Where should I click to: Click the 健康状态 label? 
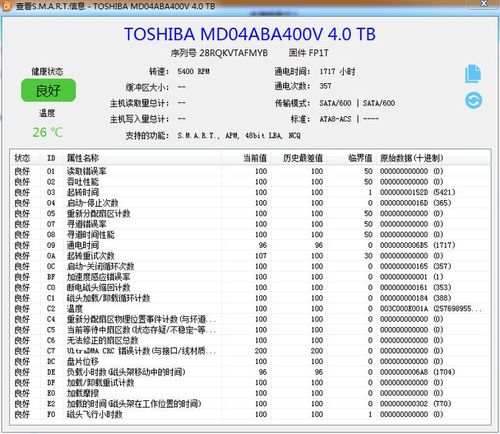(47, 71)
